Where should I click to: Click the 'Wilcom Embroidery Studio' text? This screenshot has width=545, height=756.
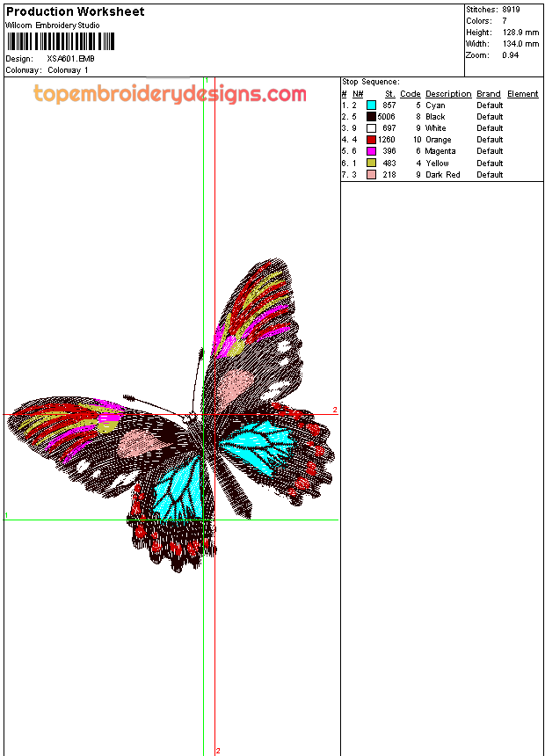pos(53,25)
